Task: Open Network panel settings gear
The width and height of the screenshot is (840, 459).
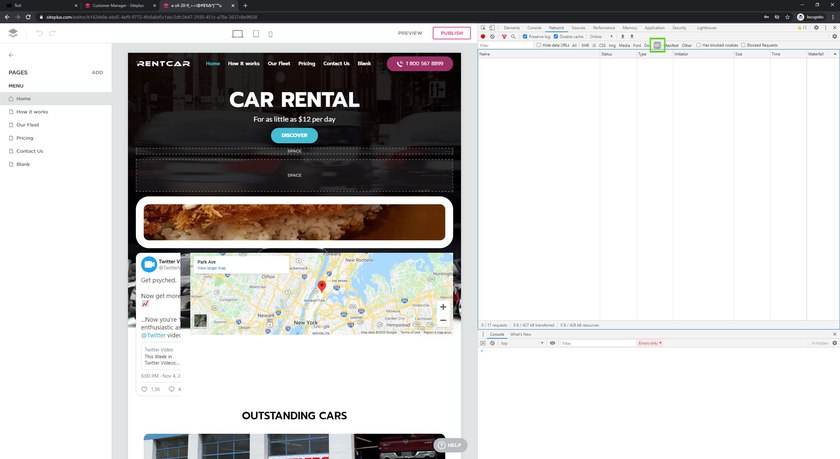Action: pyautogui.click(x=835, y=36)
